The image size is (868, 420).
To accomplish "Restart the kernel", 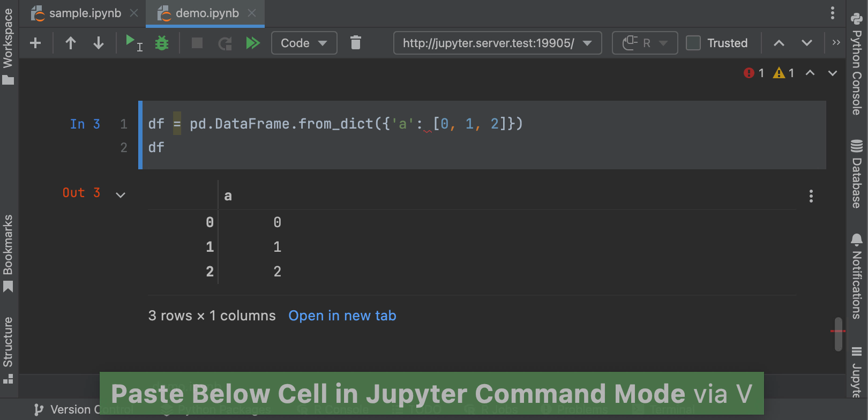I will click(x=225, y=43).
